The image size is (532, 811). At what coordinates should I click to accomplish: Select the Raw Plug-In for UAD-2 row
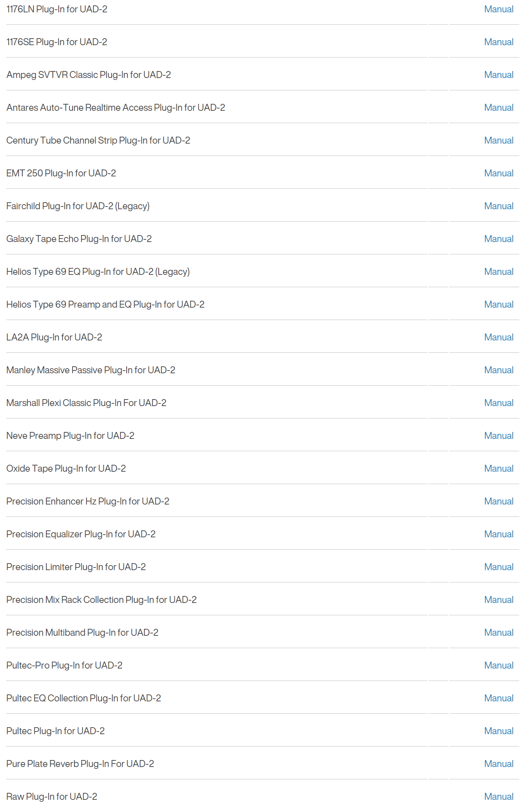(52, 797)
